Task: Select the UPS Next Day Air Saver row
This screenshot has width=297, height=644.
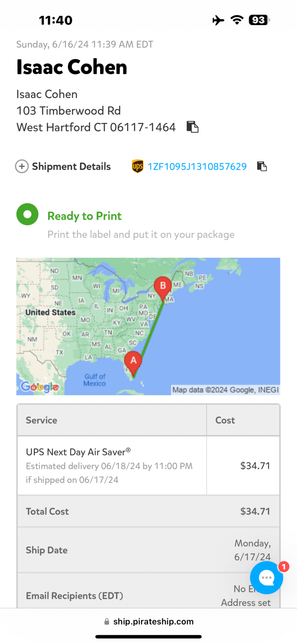Action: tap(148, 465)
